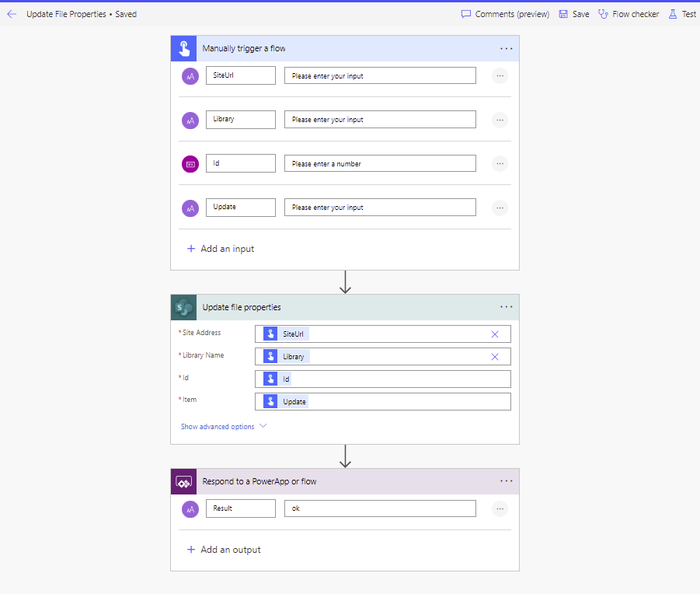Open the Manually trigger a flow ellipsis menu
Viewport: 700px width, 594px height.
[507, 48]
